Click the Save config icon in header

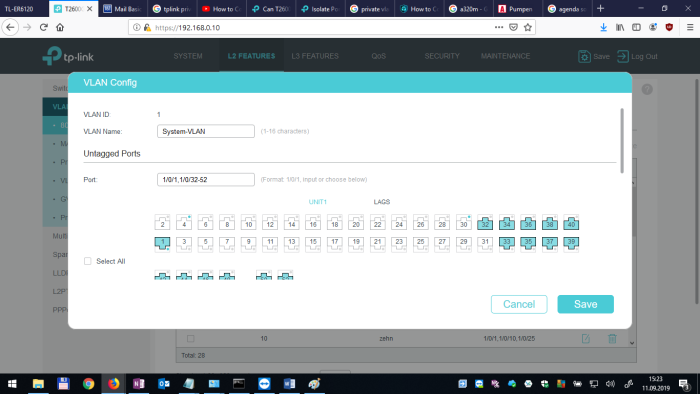click(x=584, y=56)
